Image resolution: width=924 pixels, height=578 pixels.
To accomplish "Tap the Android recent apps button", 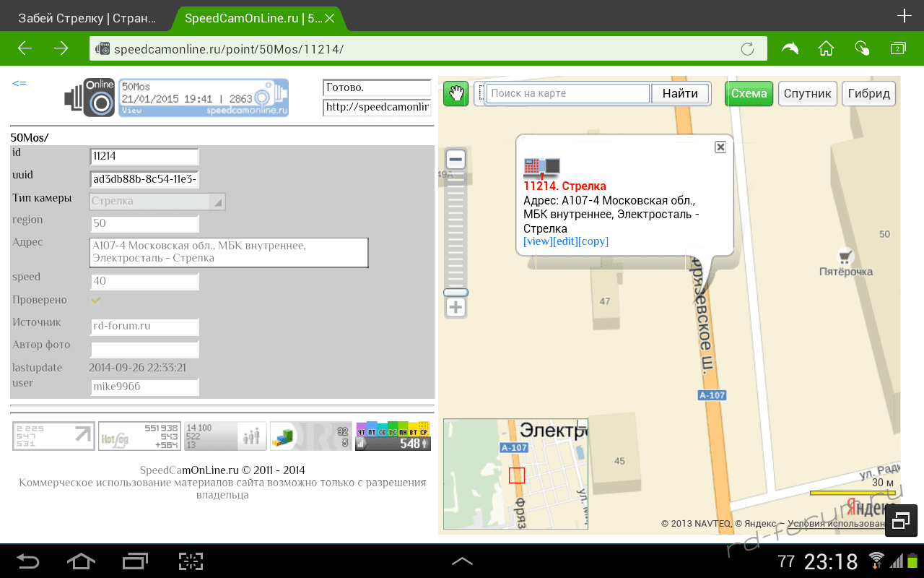I will 135,561.
